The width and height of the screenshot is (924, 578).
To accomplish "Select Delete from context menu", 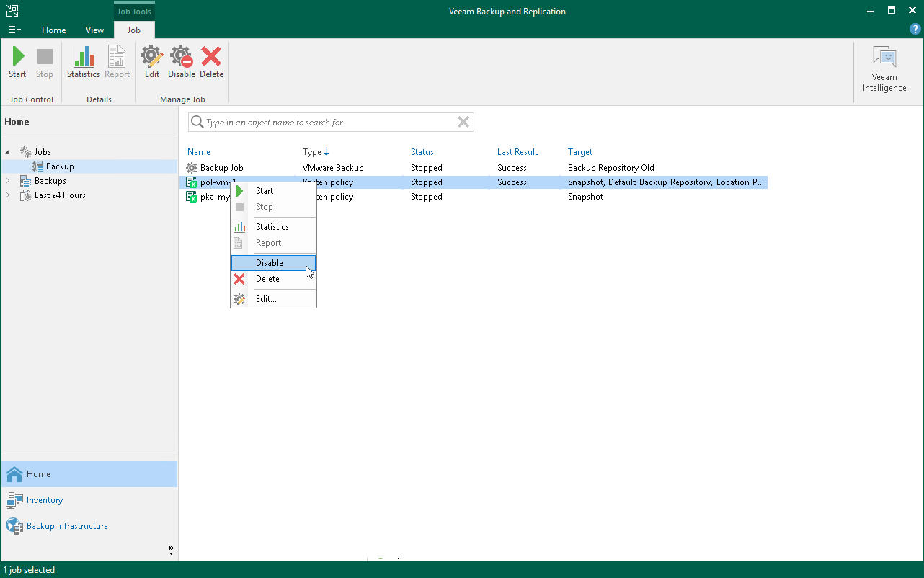I will pyautogui.click(x=274, y=279).
